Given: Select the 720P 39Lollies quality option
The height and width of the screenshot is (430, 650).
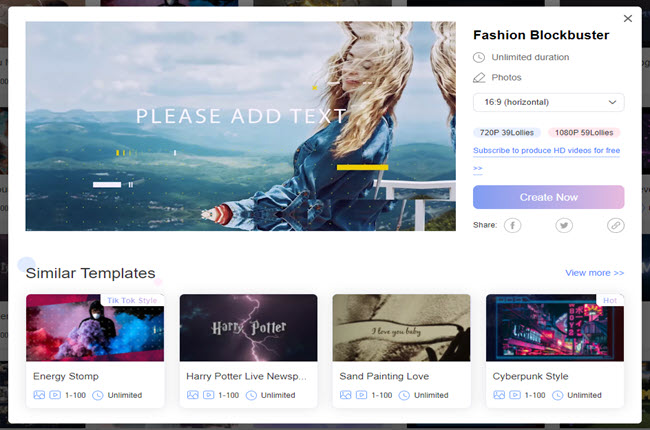Looking at the screenshot, I should click(507, 132).
